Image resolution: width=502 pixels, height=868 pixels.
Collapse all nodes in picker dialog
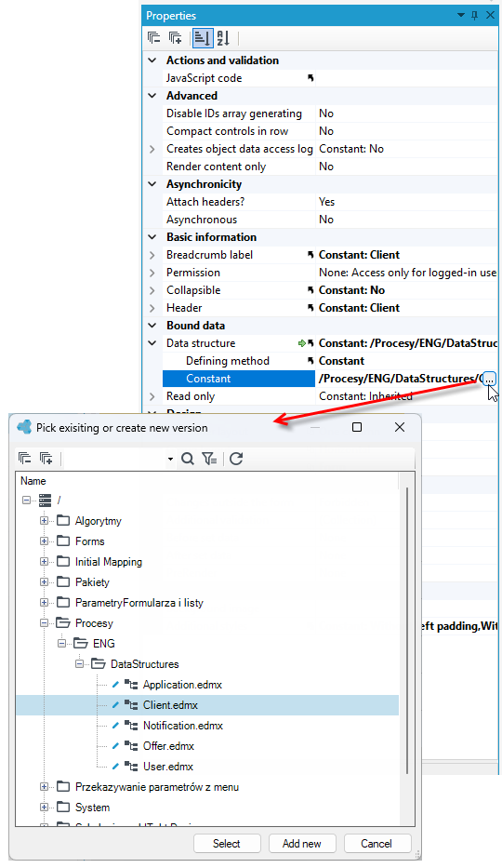coord(25,459)
